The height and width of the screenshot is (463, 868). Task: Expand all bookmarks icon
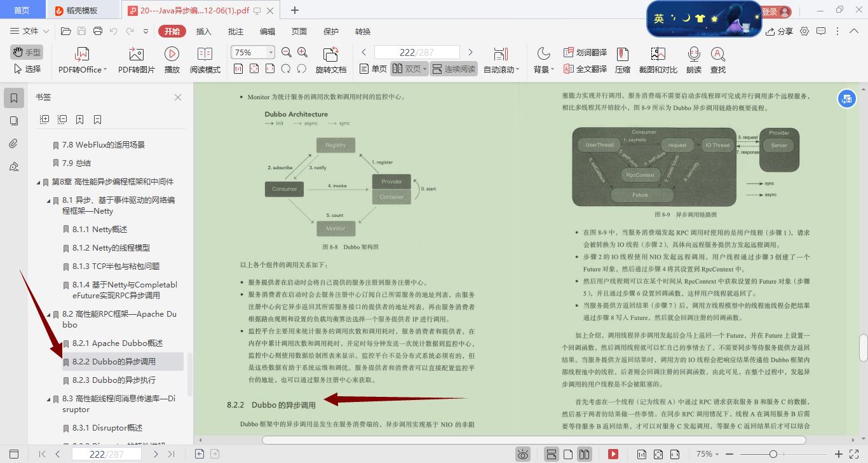pyautogui.click(x=44, y=120)
